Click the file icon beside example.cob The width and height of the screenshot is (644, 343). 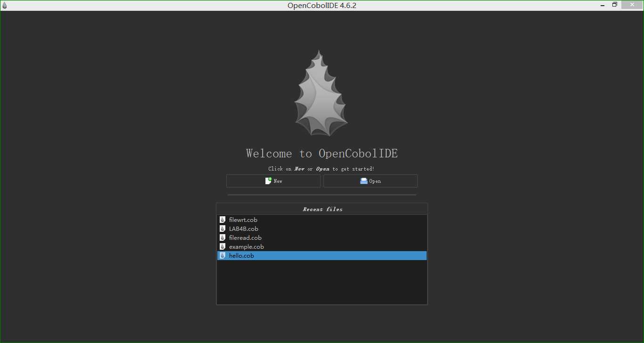click(223, 247)
